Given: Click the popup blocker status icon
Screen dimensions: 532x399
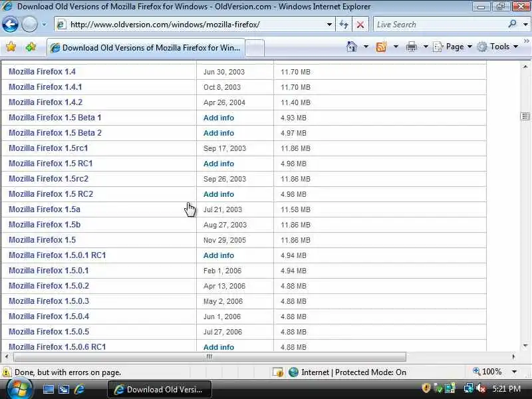Looking at the screenshot, I should point(277,372).
